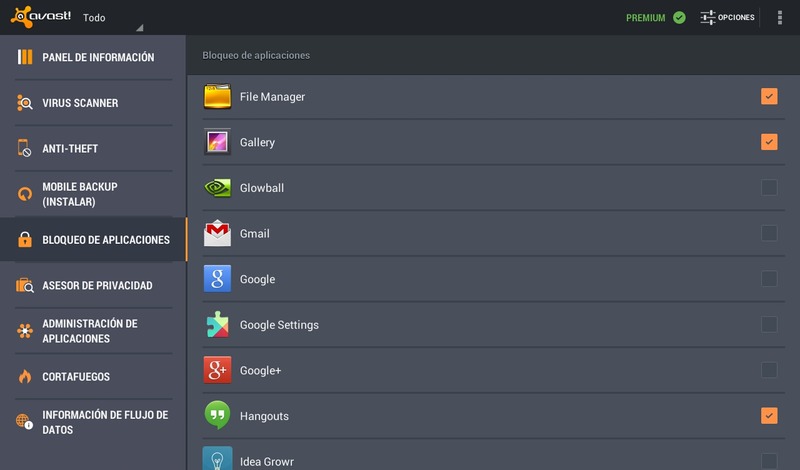
Task: Select Mobile Backup (Instalar)
Action: point(93,194)
